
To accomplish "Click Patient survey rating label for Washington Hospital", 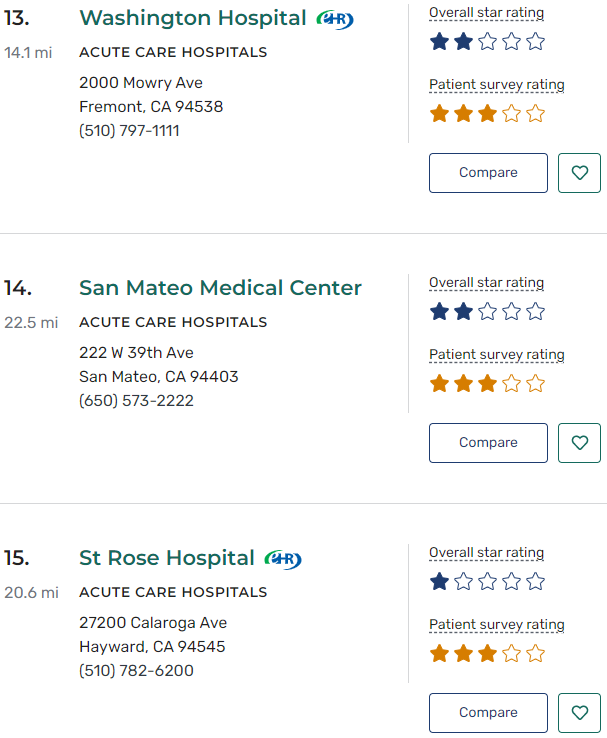I will pyautogui.click(x=496, y=85).
